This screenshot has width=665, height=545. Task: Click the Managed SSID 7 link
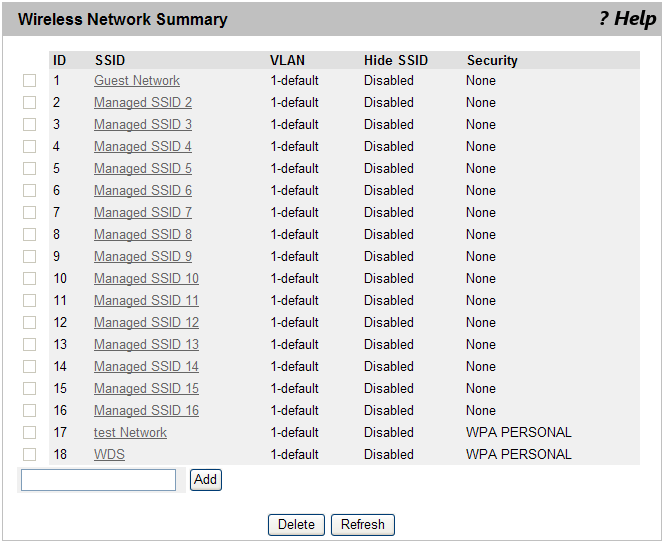point(143,213)
